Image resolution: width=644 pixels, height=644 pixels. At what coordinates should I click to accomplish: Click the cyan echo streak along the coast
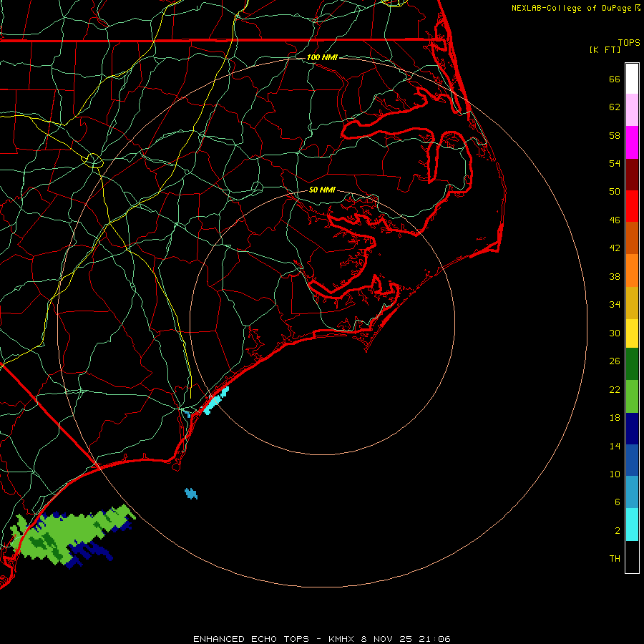(215, 401)
